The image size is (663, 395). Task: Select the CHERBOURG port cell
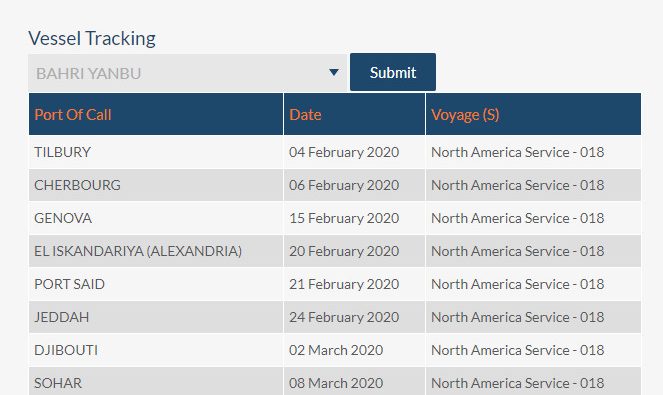(156, 185)
